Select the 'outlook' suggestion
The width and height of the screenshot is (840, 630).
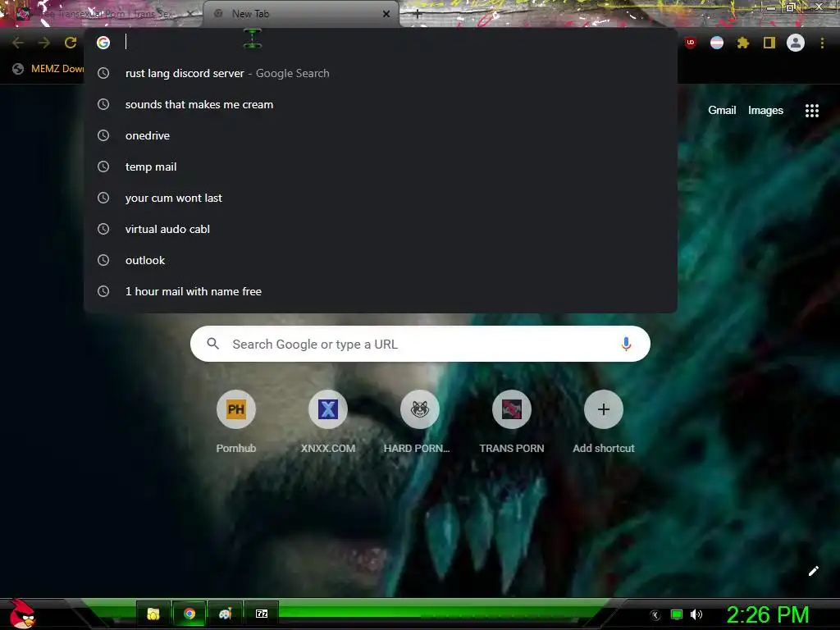point(381,260)
